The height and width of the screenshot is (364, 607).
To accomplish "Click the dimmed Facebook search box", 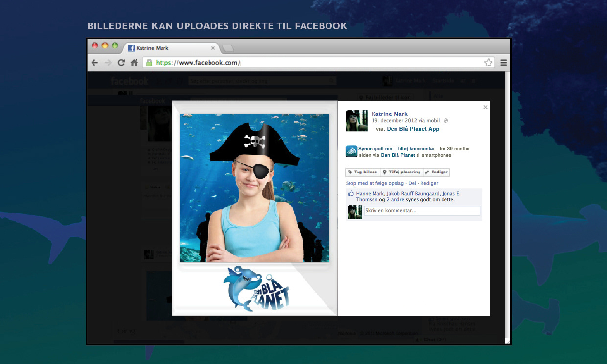I will point(263,81).
